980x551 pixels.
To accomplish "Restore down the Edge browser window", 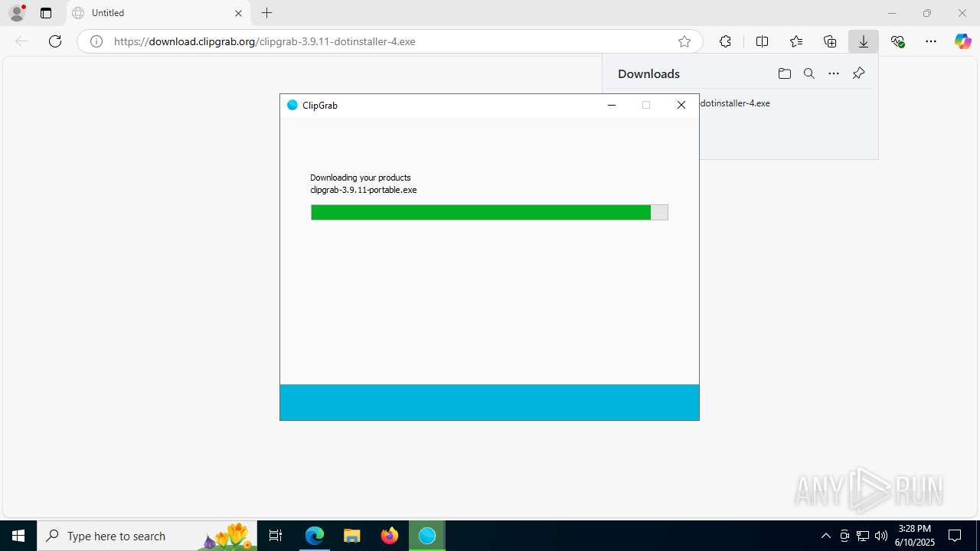I will coord(927,13).
